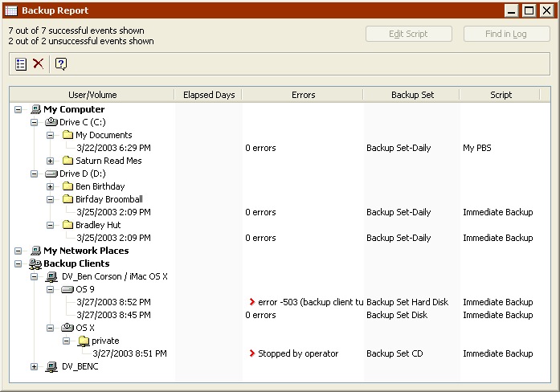Click the My PBS script cell
560x392 pixels.
[477, 148]
